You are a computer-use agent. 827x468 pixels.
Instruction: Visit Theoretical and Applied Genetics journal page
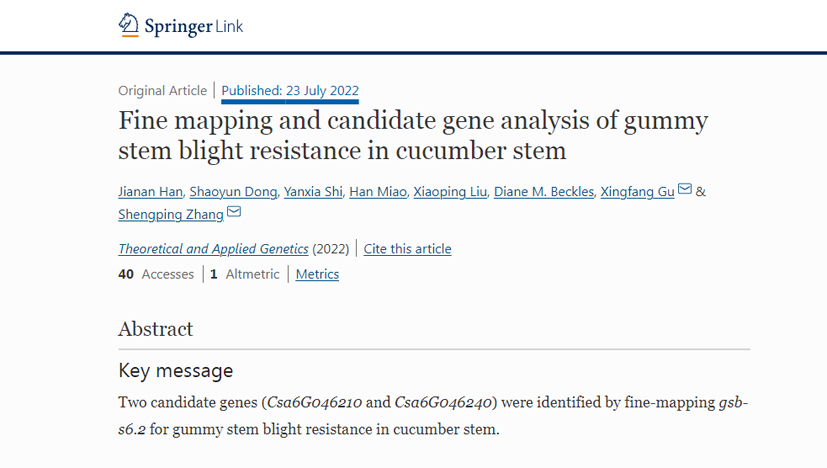coord(214,249)
